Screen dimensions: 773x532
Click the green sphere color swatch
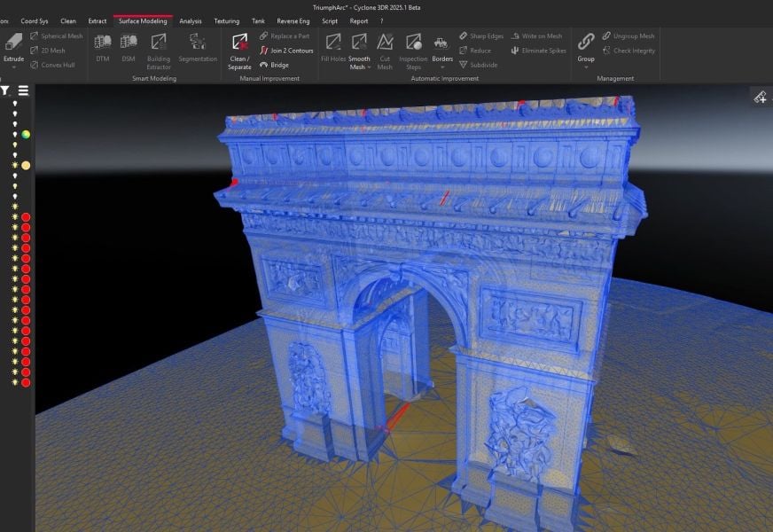pyautogui.click(x=26, y=135)
